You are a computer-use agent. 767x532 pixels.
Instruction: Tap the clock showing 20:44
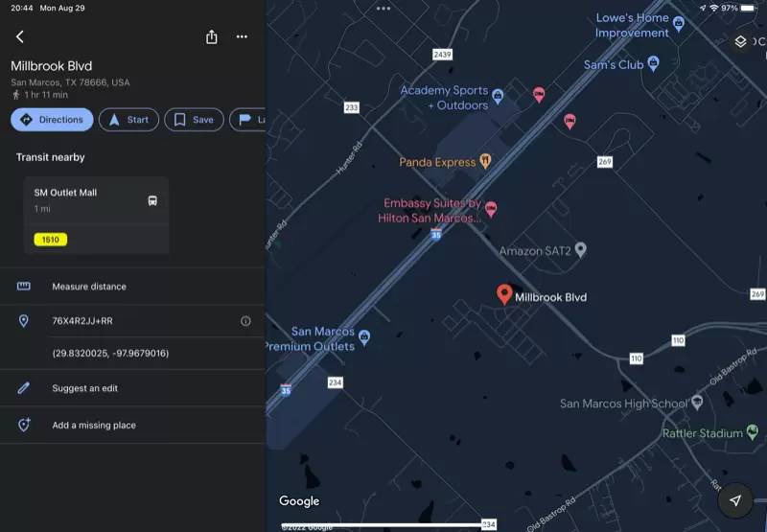pos(21,8)
